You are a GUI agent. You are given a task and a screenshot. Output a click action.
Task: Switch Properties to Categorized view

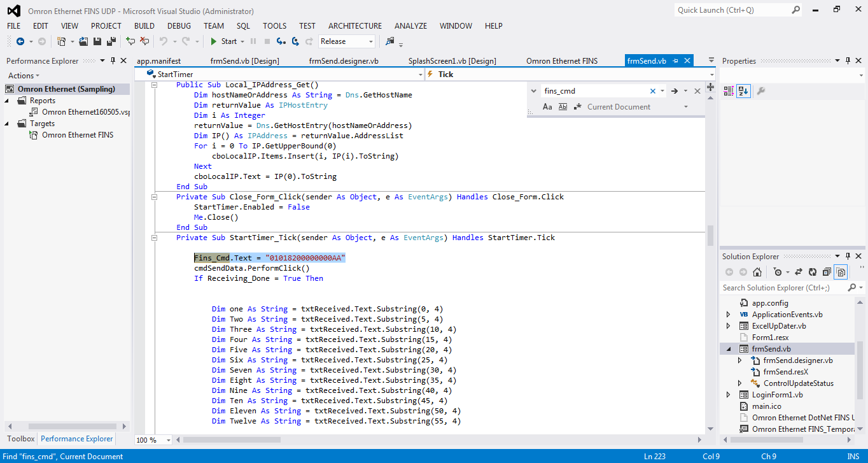coord(729,91)
